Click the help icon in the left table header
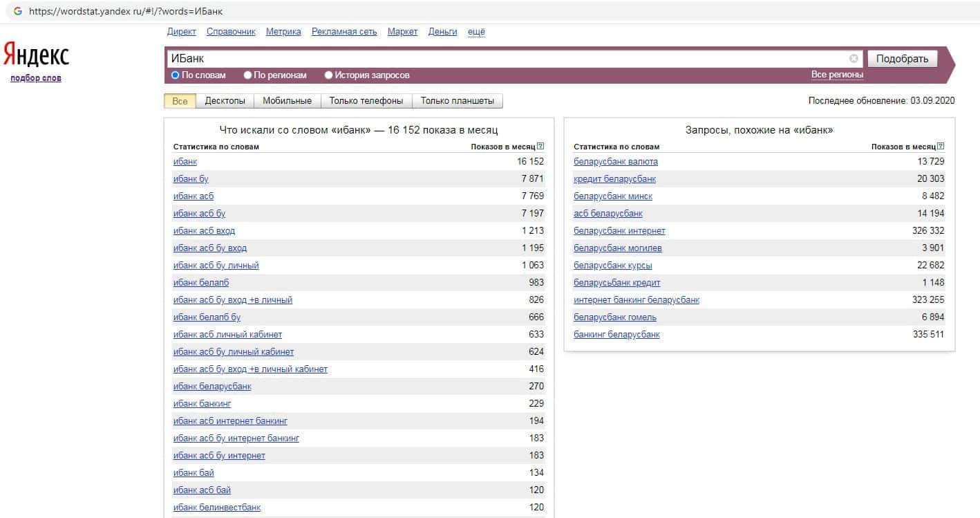The width and height of the screenshot is (980, 518). point(540,147)
